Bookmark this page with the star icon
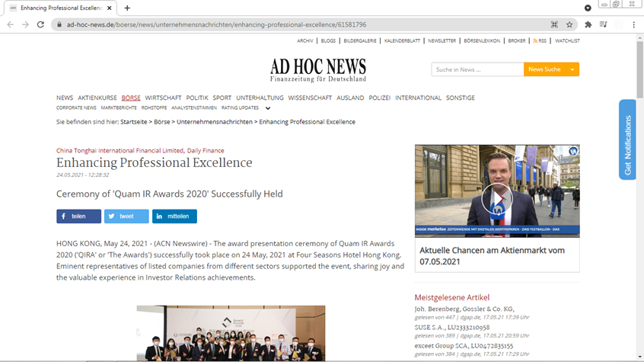The width and height of the screenshot is (644, 362). 569,24
